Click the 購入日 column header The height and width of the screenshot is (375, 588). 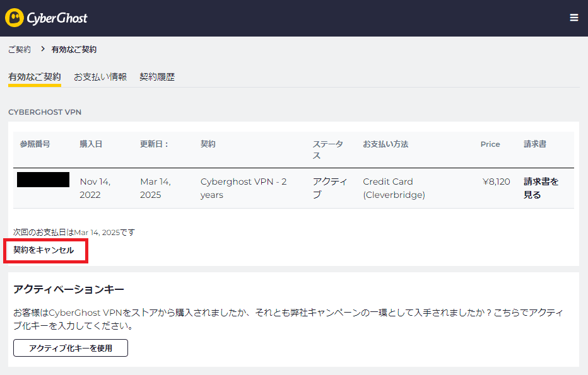point(91,144)
